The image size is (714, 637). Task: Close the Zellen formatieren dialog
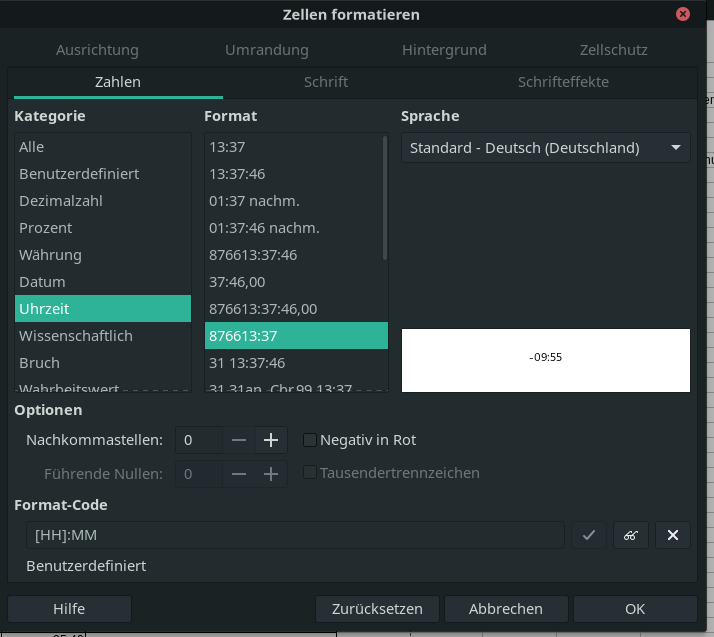[683, 14]
